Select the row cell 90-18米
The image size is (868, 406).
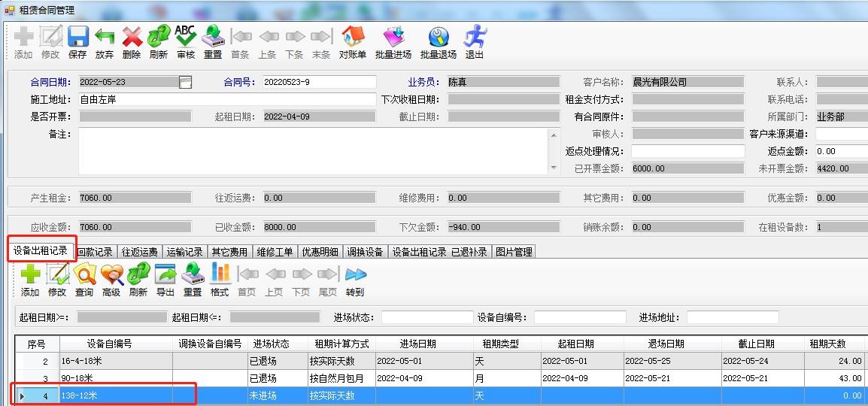pyautogui.click(x=117, y=378)
